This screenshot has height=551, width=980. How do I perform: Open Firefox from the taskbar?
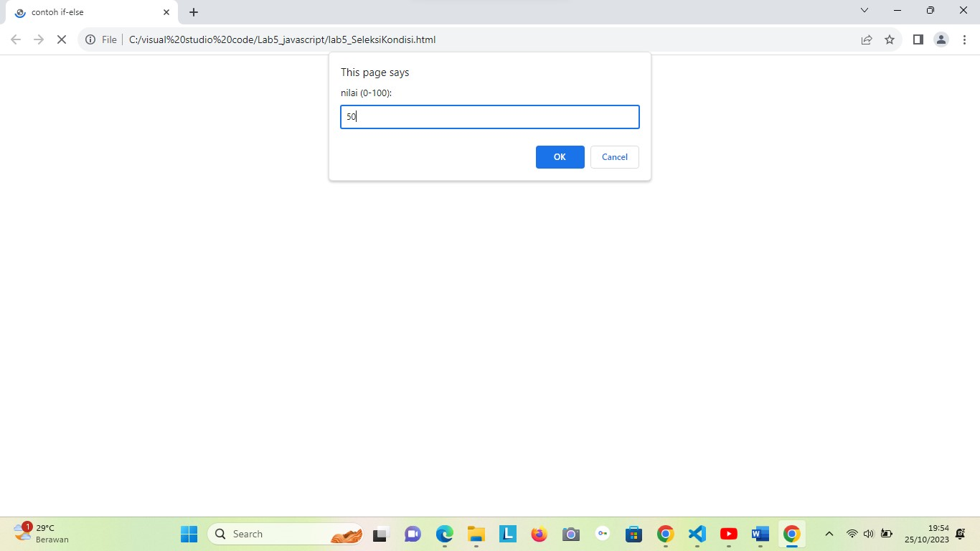539,534
